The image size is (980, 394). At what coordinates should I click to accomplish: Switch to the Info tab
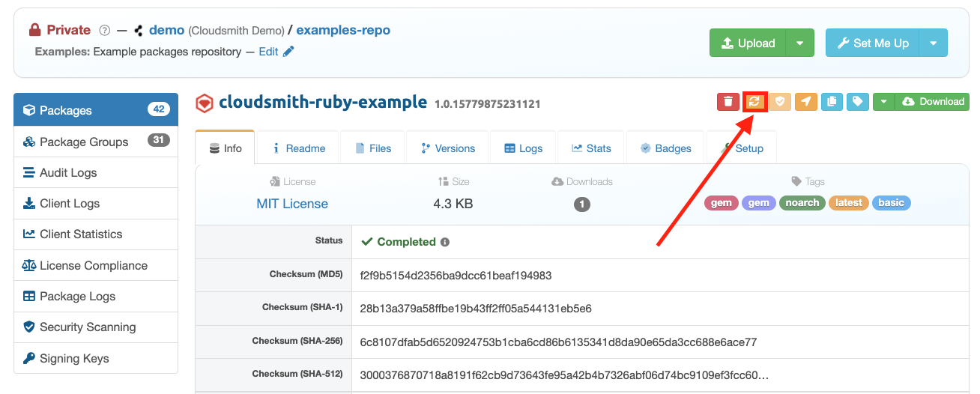point(225,148)
